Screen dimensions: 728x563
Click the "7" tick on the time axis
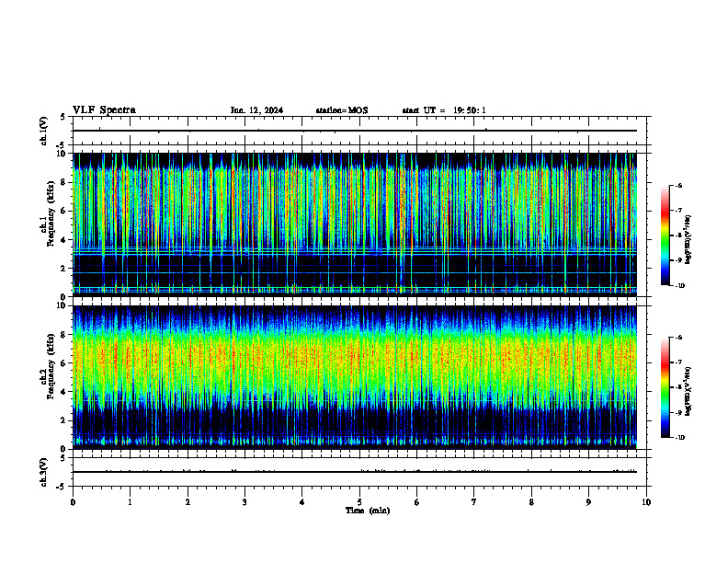click(x=474, y=502)
